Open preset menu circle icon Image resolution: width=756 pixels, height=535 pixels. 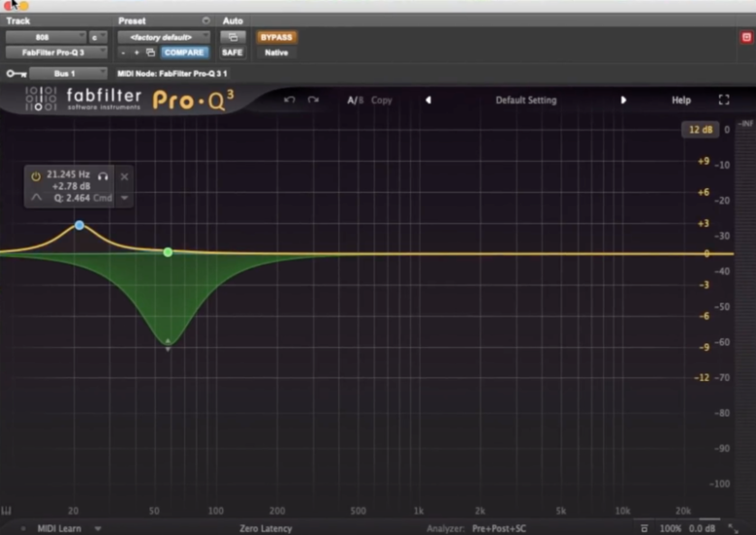click(205, 20)
